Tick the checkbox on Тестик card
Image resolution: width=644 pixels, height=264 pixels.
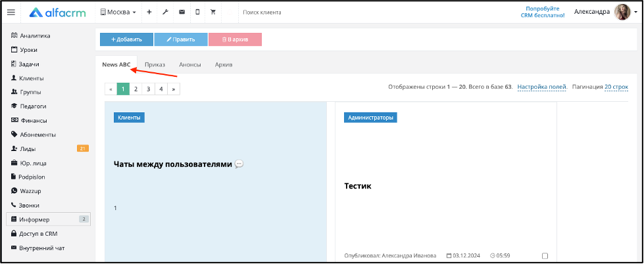point(545,256)
